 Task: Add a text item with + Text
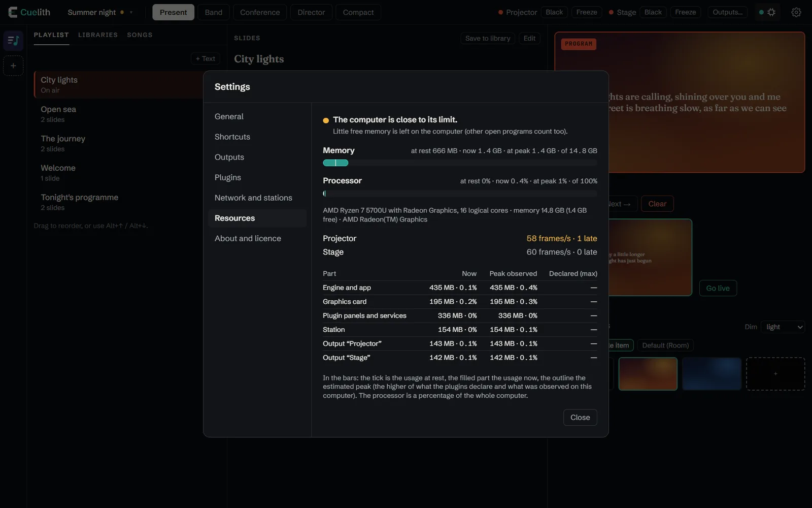point(206,59)
